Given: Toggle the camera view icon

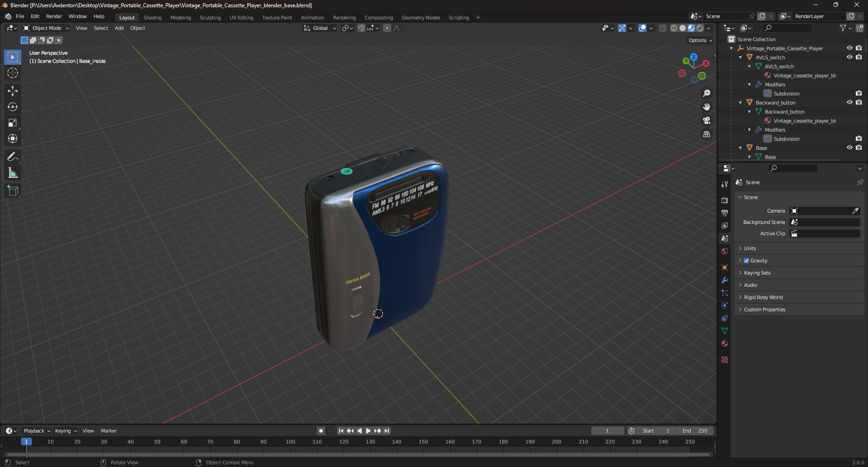Looking at the screenshot, I should [x=707, y=120].
